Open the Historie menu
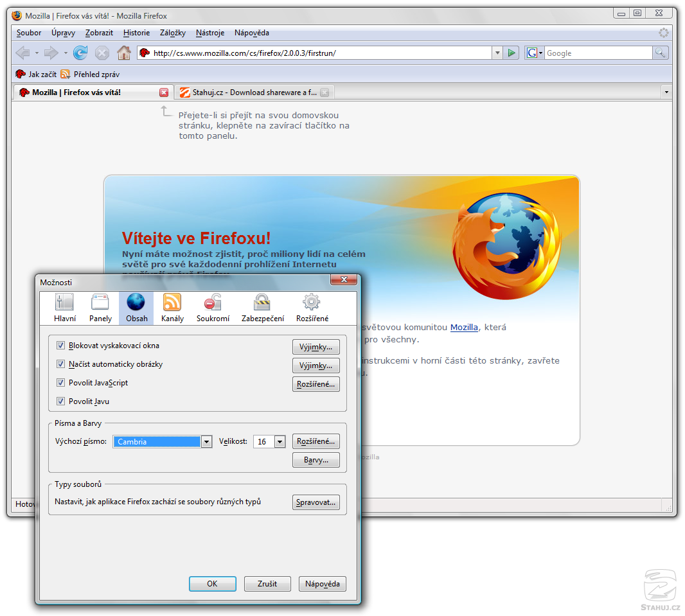Screen dimensions: 685x616 click(136, 33)
